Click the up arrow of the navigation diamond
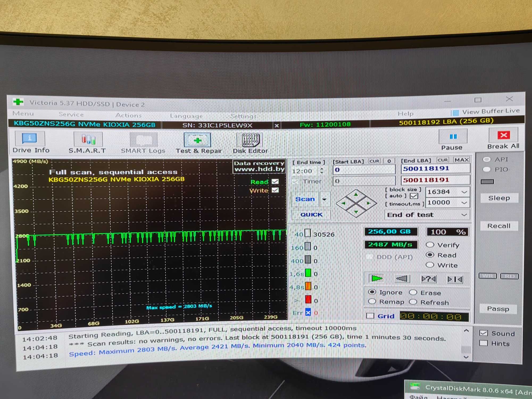 tap(356, 194)
